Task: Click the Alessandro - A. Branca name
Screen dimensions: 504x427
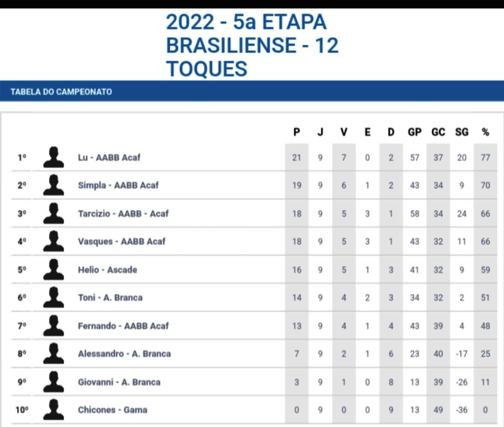Action: click(124, 354)
